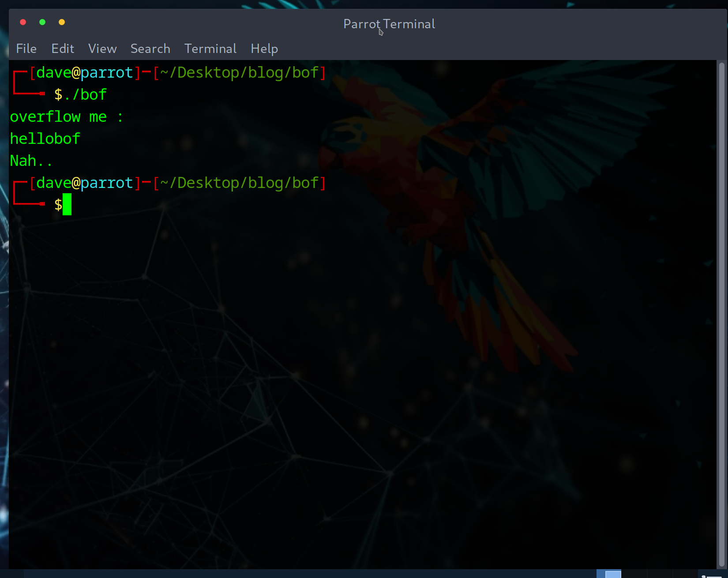Viewport: 728px width, 578px height.
Task: Click the 'Nah..' output text
Action: 31,161
